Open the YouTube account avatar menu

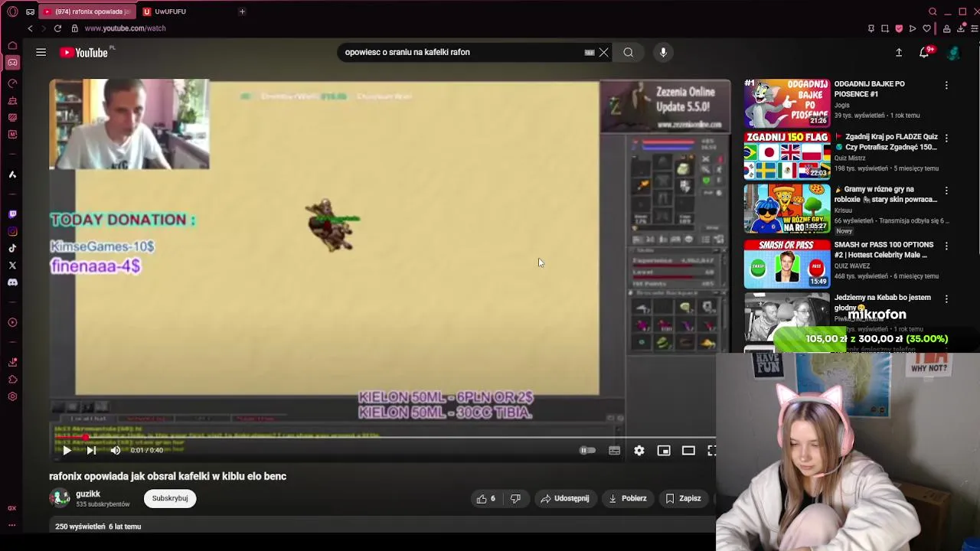point(953,52)
